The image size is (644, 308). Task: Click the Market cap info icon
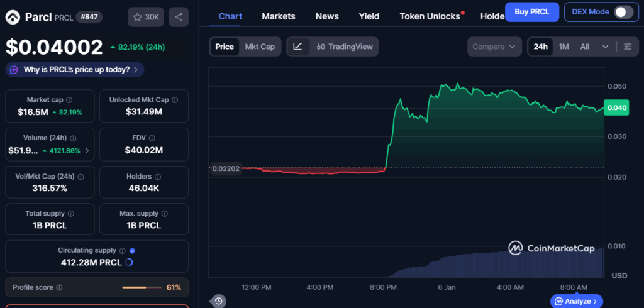pyautogui.click(x=69, y=100)
